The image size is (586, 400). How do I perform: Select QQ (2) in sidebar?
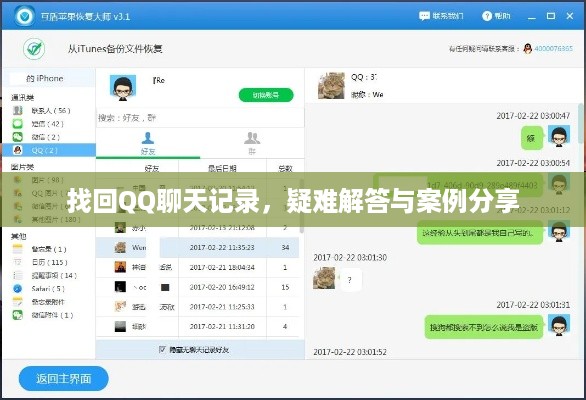click(49, 150)
